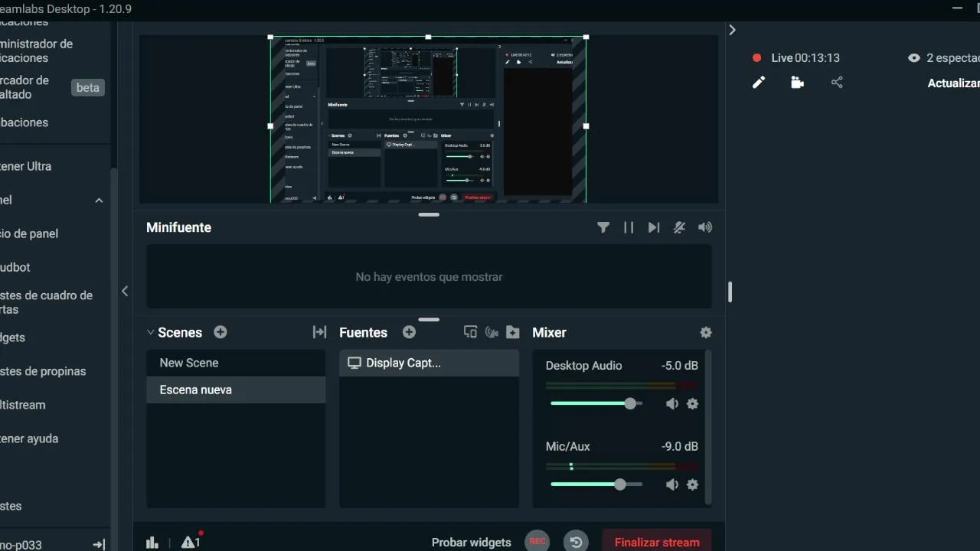Screen dimensions: 980x551
Task: Click the Mic/Aux -9.0 dB value
Action: coord(679,447)
